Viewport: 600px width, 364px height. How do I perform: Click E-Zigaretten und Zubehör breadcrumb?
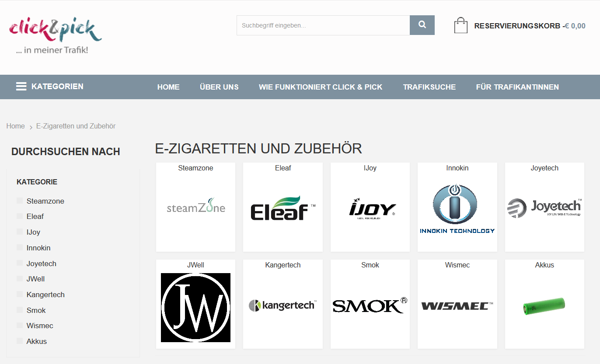(76, 126)
